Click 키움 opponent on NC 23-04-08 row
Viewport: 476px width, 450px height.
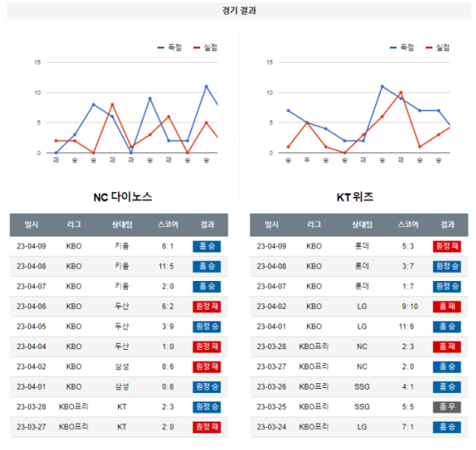[121, 267]
